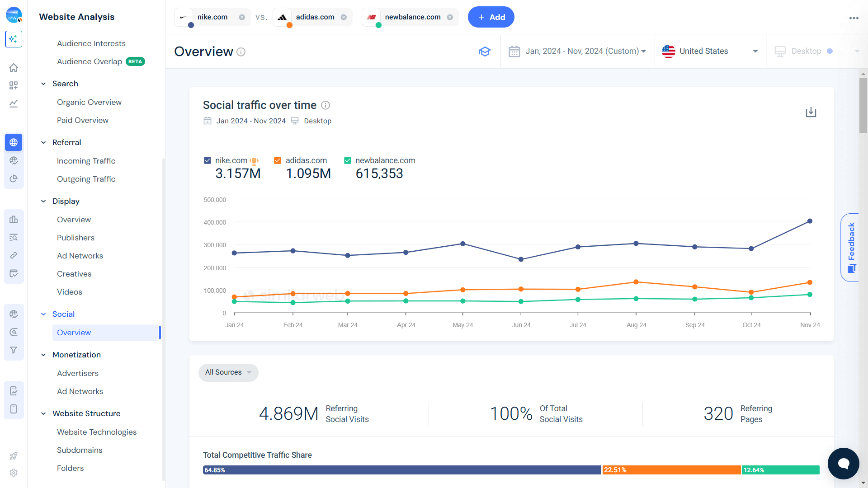The width and height of the screenshot is (868, 488).
Task: Remove adidas.com from comparison
Action: 344,17
